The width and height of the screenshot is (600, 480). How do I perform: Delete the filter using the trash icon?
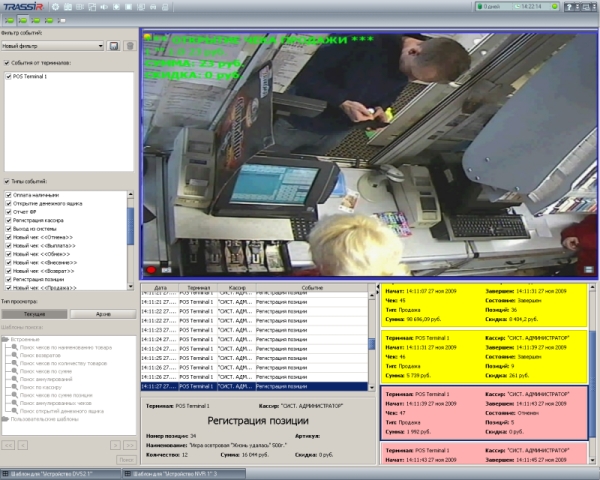130,46
